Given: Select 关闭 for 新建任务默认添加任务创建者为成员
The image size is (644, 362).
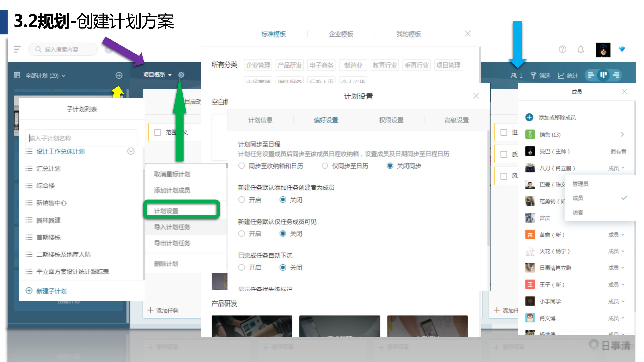Looking at the screenshot, I should tap(283, 200).
